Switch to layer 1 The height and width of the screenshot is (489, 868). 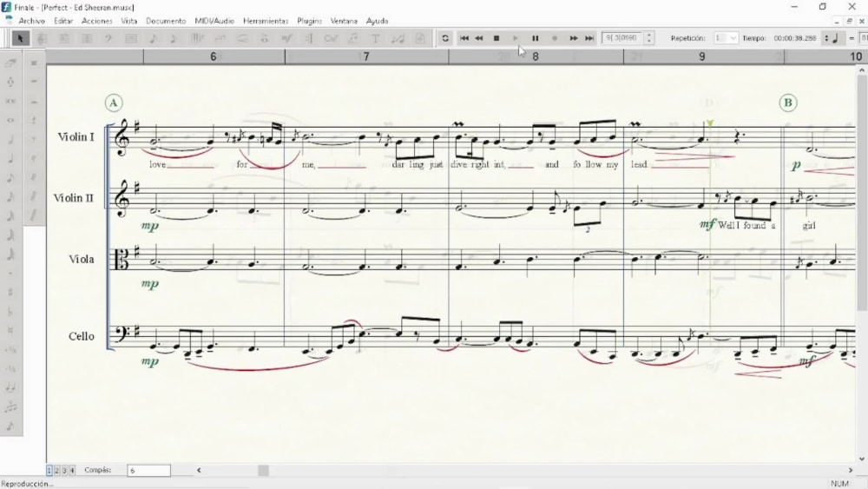tap(49, 470)
